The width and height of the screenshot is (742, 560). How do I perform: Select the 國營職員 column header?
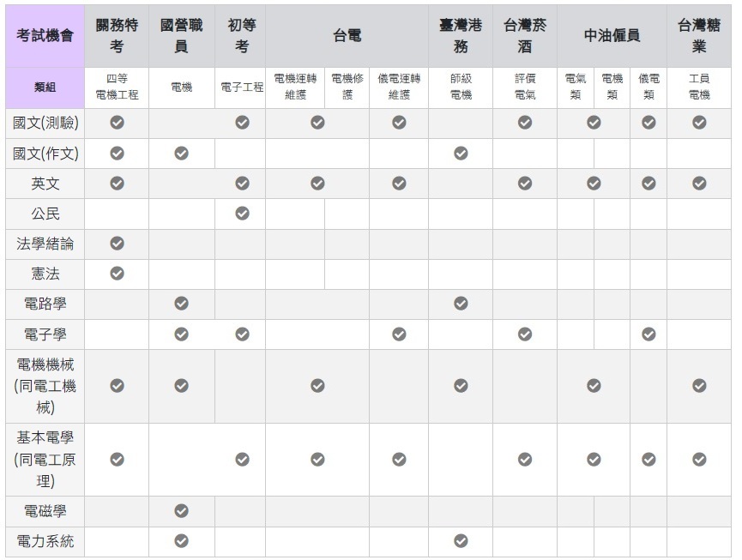[181, 36]
